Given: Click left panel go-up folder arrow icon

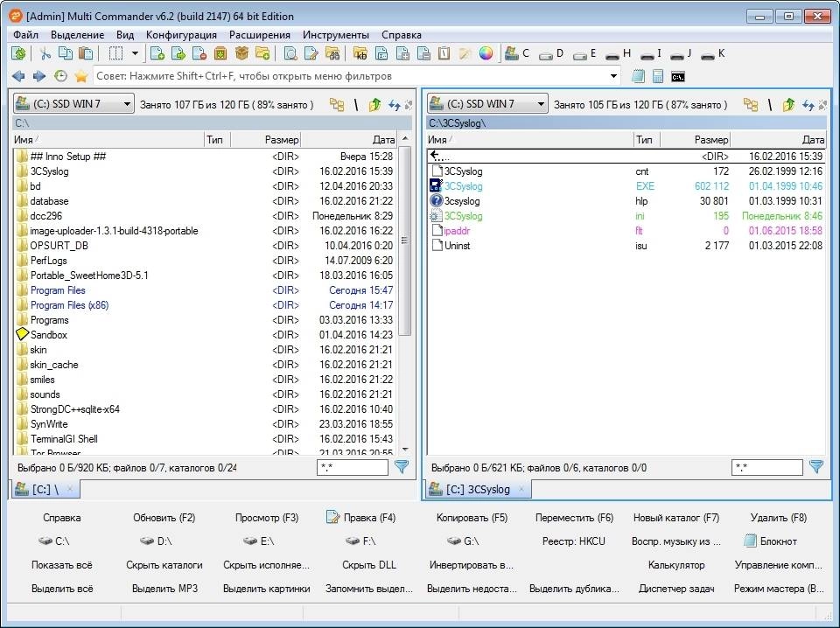Looking at the screenshot, I should (374, 104).
